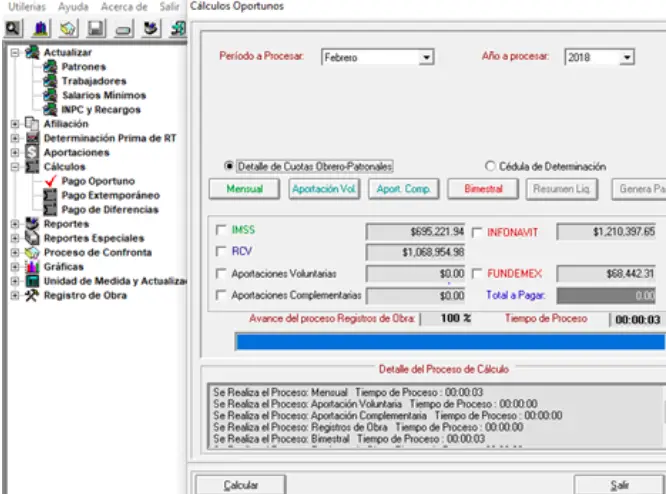Click the green exit toolbar icon
The height and width of the screenshot is (494, 666).
(x=178, y=28)
